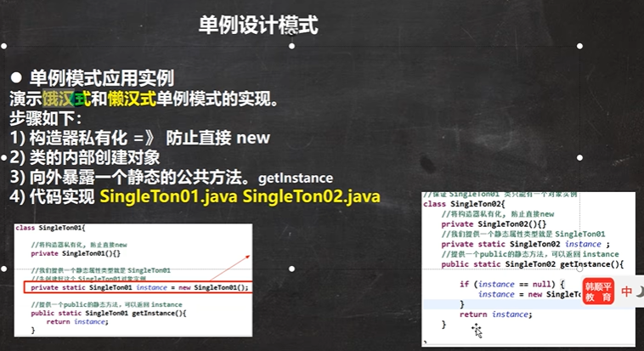Click step 1) 构造器私有化
Screen dimensions: 644x351
tap(69, 138)
